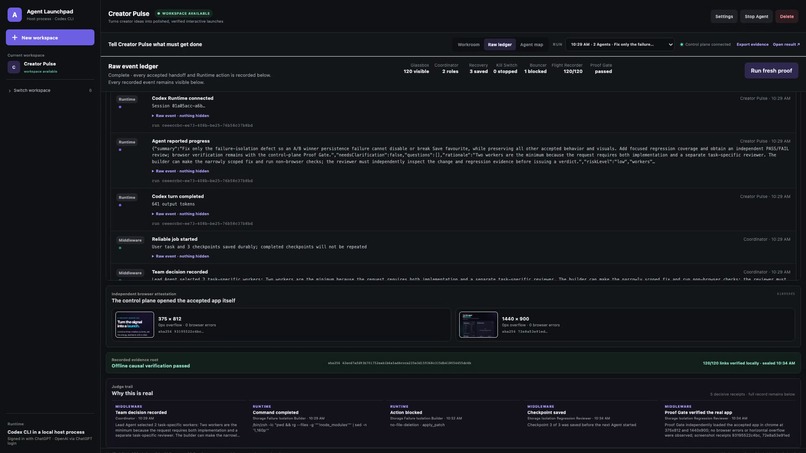This screenshot has height=453, width=806.
Task: Click the Export evidence link
Action: coord(752,45)
